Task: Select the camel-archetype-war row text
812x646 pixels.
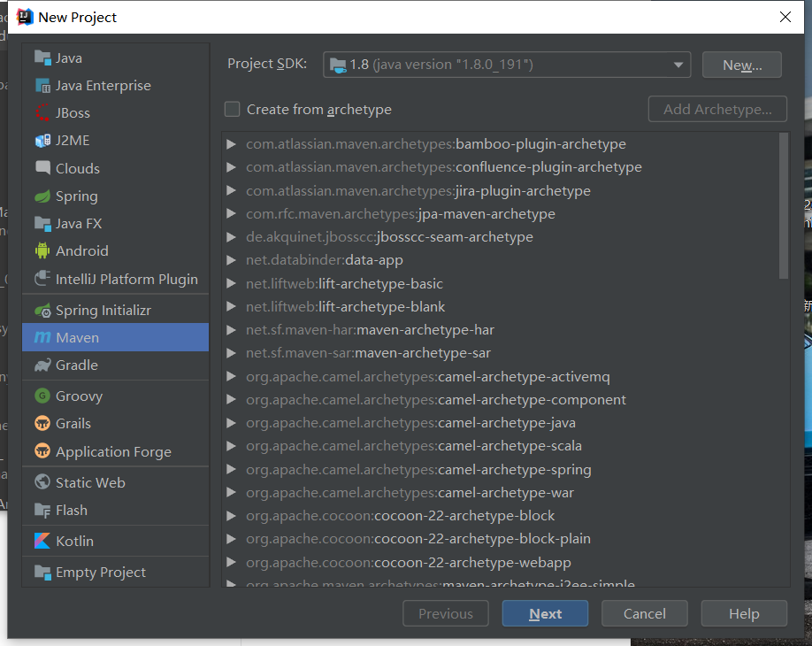Action: point(410,493)
